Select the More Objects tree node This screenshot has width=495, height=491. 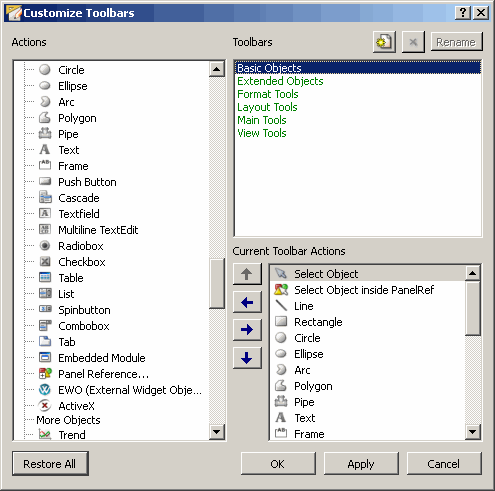tap(68, 420)
